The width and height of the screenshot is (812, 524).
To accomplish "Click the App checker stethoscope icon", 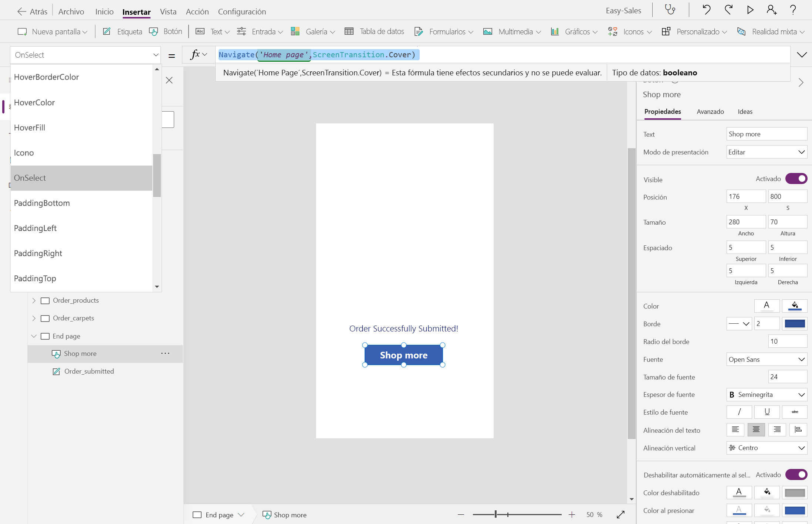I will tap(670, 10).
